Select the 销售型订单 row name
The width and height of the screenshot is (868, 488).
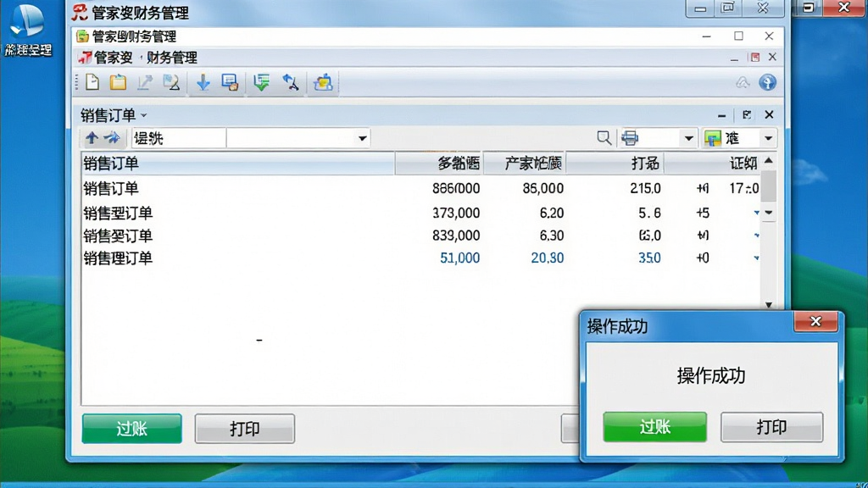click(x=118, y=213)
